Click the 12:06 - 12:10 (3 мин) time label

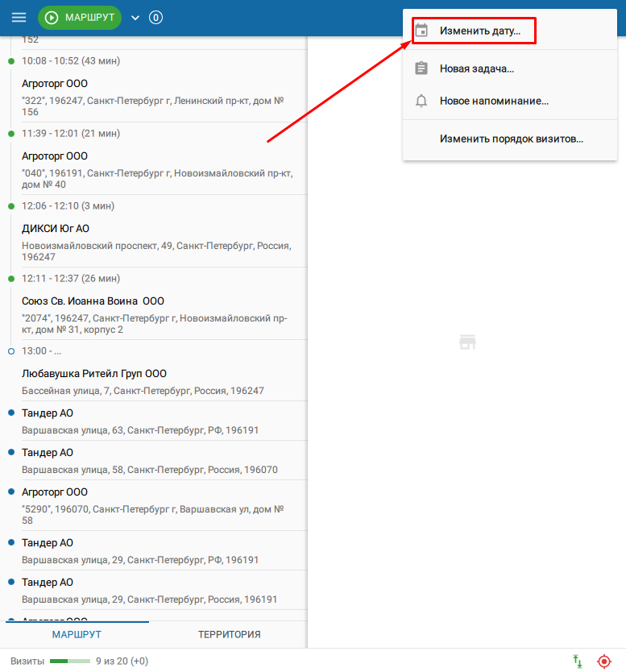click(68, 205)
